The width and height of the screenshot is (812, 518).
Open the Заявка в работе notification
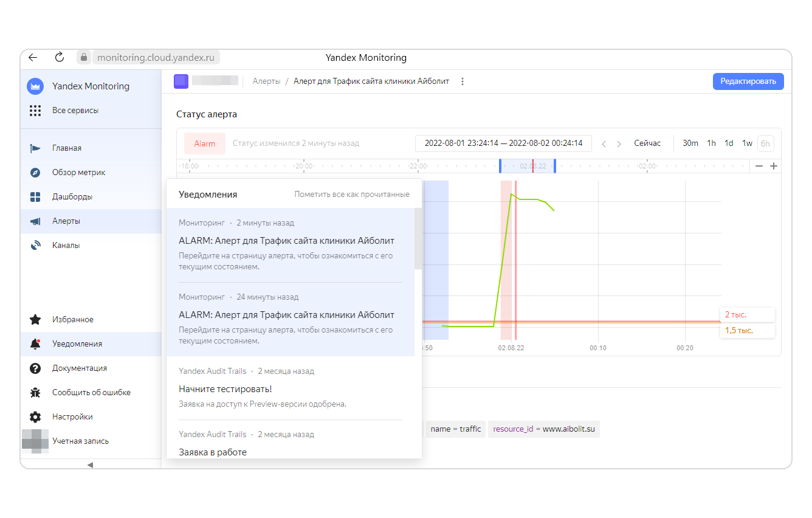point(291,443)
